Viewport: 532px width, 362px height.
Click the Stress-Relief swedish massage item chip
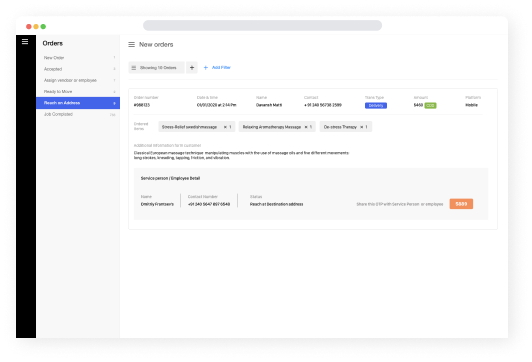[196, 127]
